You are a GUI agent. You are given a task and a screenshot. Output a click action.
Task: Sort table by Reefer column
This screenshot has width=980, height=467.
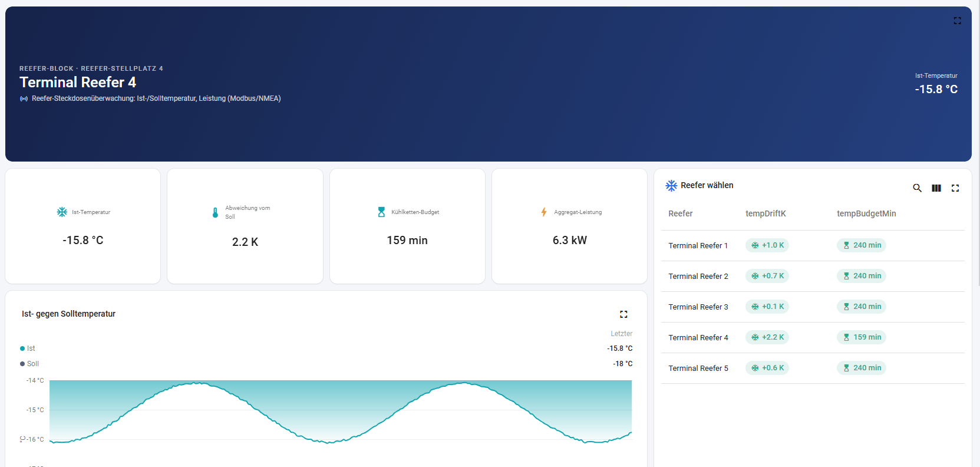(680, 213)
